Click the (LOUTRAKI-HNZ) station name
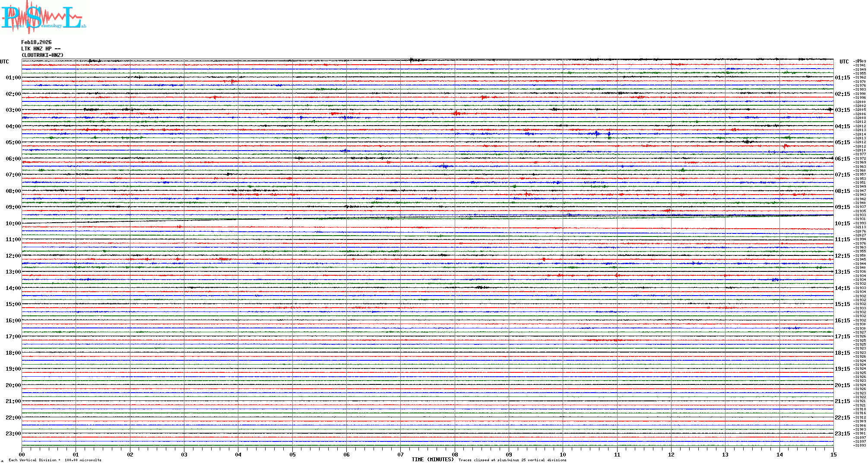The image size is (868, 466). tap(42, 55)
